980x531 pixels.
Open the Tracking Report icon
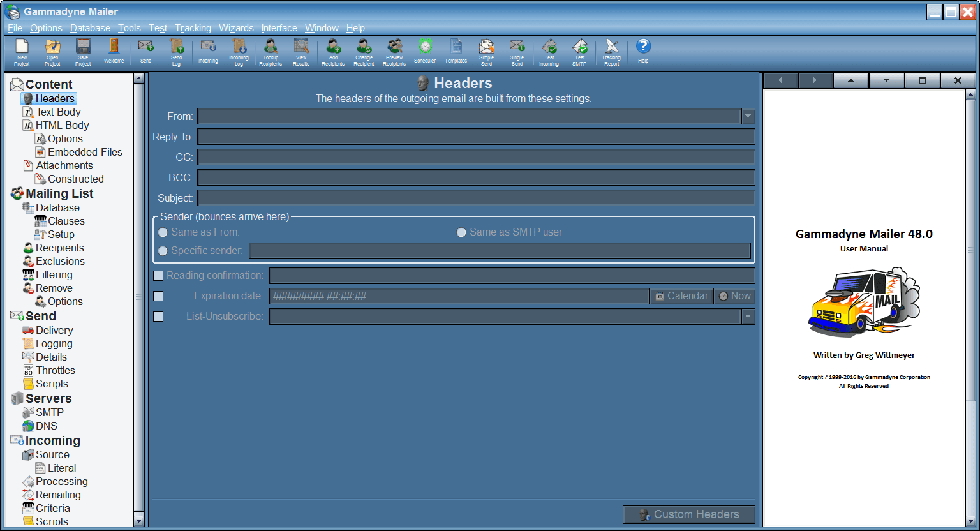coord(611,52)
